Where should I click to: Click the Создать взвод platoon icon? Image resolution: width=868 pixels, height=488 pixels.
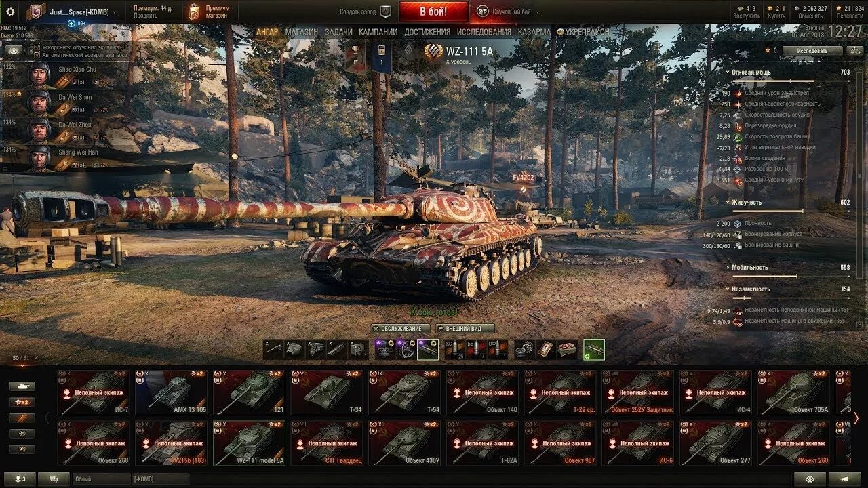[386, 12]
